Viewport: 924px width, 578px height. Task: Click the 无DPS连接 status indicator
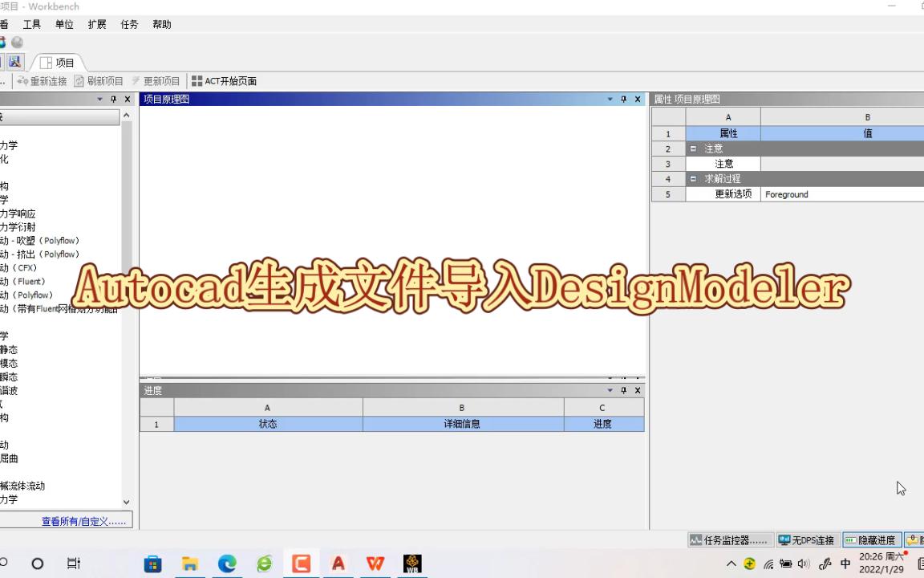tap(806, 539)
